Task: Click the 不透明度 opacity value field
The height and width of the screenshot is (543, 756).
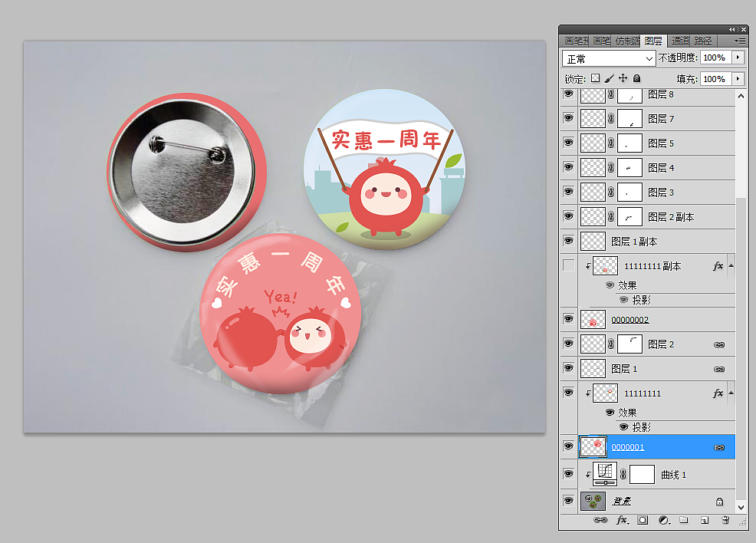Action: coord(715,58)
